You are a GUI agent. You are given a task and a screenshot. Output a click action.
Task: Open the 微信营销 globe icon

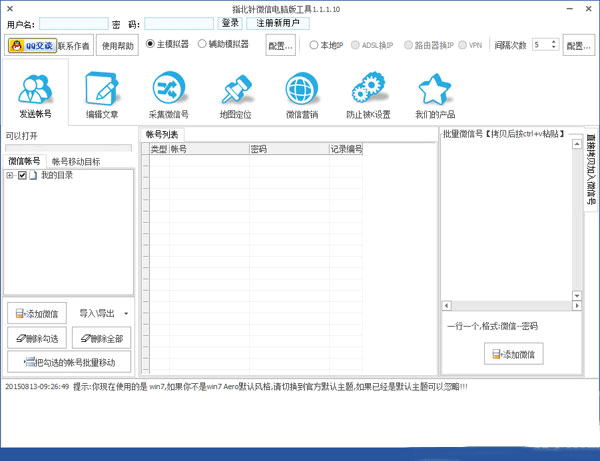[x=302, y=88]
